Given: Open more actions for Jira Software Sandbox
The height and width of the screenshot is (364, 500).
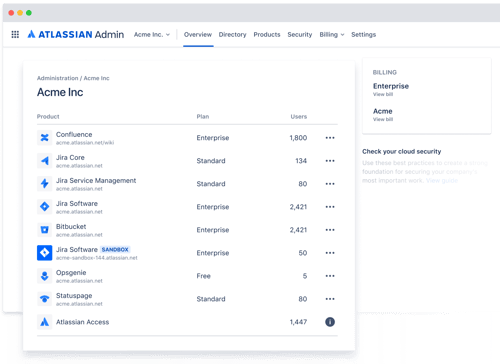Looking at the screenshot, I should click(330, 253).
